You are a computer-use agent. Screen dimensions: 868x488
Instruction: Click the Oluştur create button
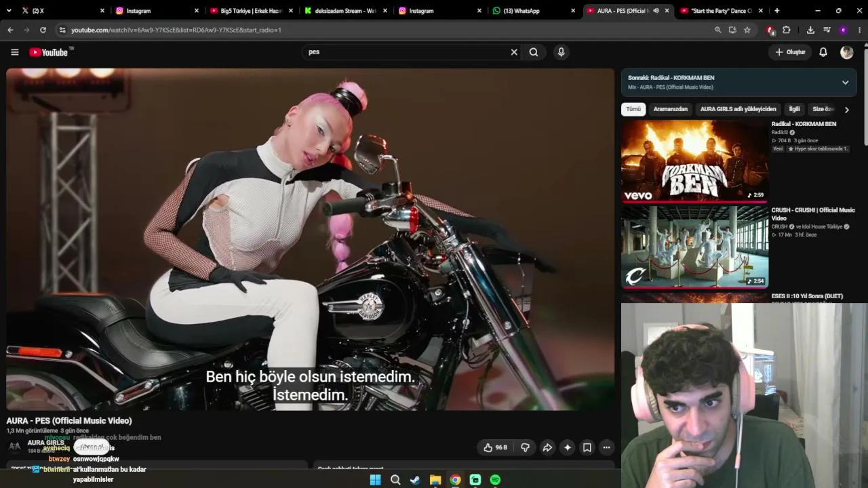tap(791, 52)
